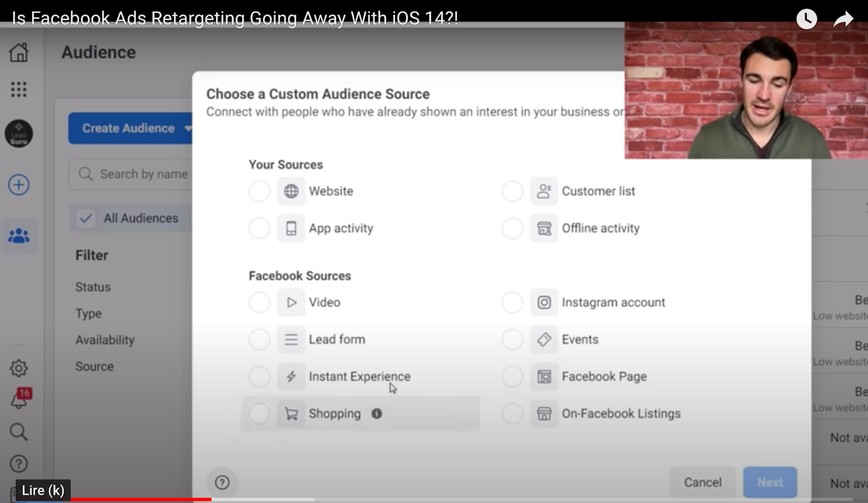The width and height of the screenshot is (868, 503).
Task: Click the On-Facebook Listings storefront icon
Action: pyautogui.click(x=544, y=414)
